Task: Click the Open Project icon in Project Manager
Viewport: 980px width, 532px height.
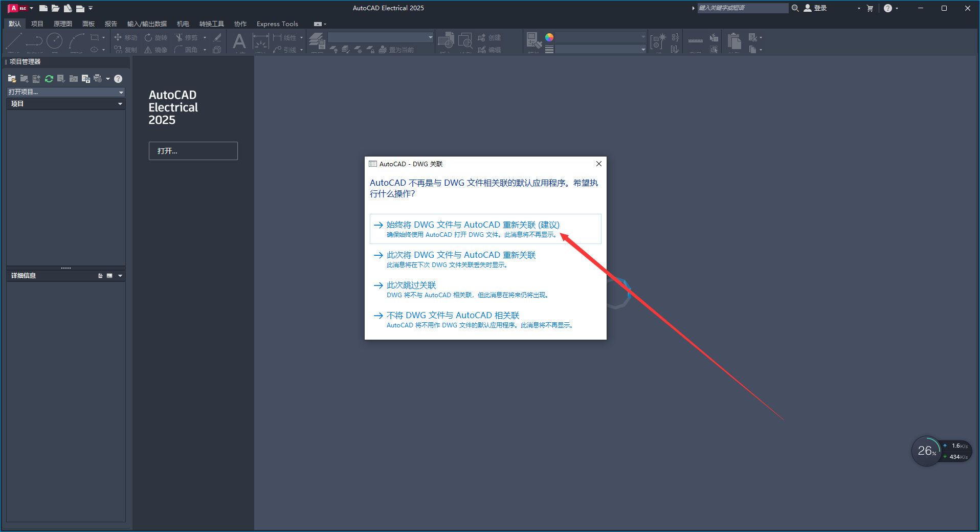Action: [12, 79]
